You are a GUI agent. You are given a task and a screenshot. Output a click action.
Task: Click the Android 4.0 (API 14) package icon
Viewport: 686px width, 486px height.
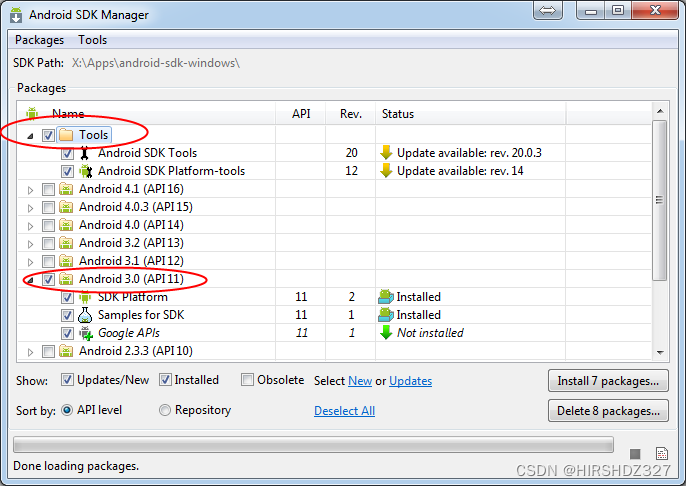(x=66, y=225)
